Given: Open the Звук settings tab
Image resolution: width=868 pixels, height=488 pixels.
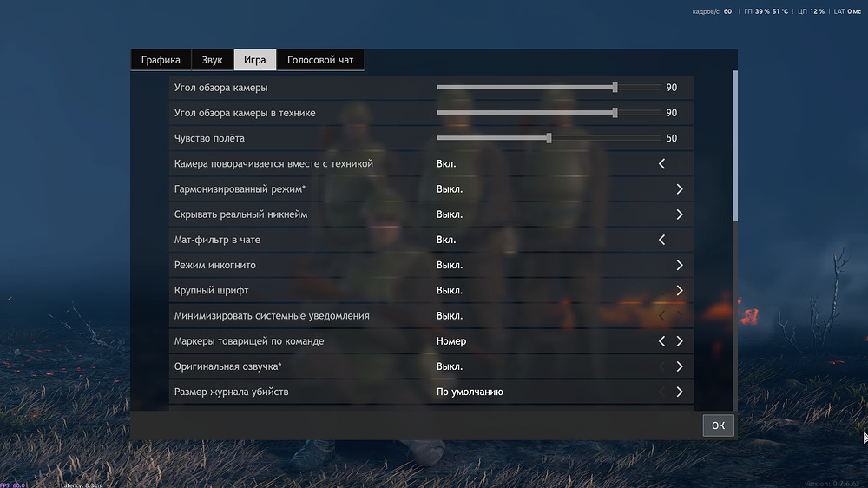Looking at the screenshot, I should coord(212,60).
